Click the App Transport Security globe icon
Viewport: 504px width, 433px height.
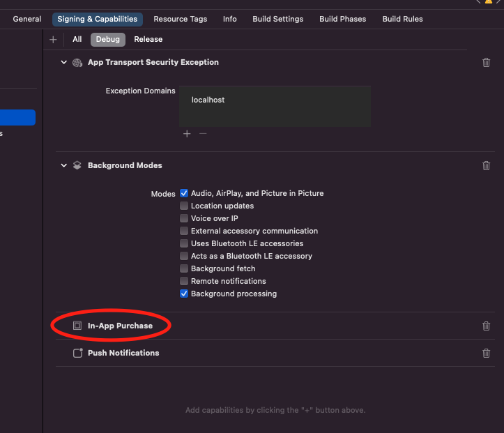pos(77,62)
